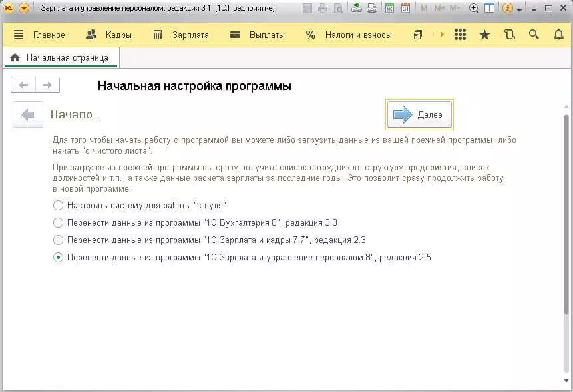Toggle the panel layout settings icon
The width and height of the screenshot is (573, 392).
coord(489,8)
